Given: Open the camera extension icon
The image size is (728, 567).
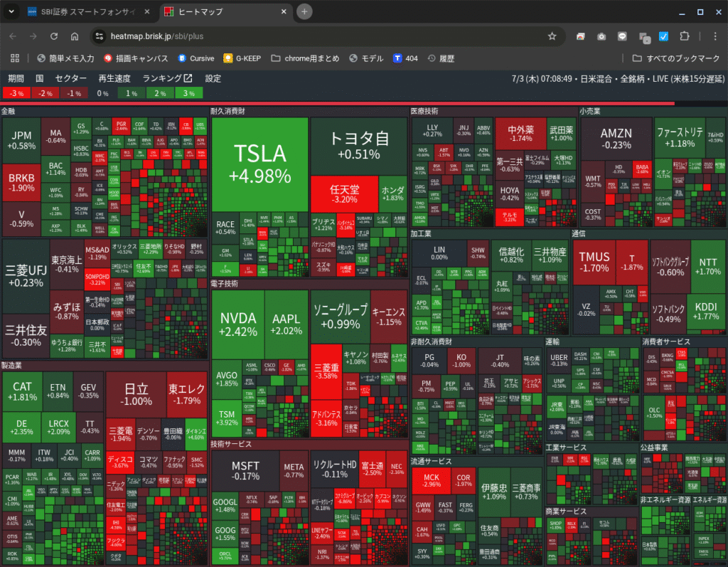Looking at the screenshot, I should pyautogui.click(x=601, y=36).
